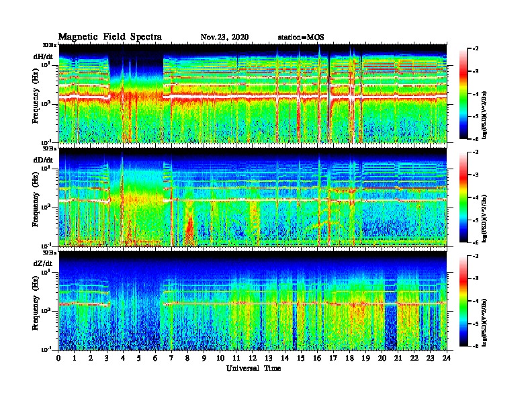This screenshot has width=532, height=411.
Task: Click hour tick label "23" on time axis
Action: [430, 358]
